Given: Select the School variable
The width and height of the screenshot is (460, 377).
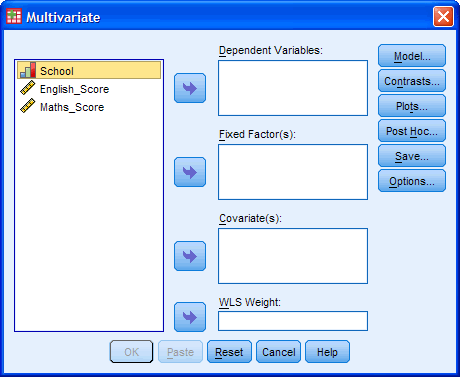Looking at the screenshot, I should click(89, 70).
